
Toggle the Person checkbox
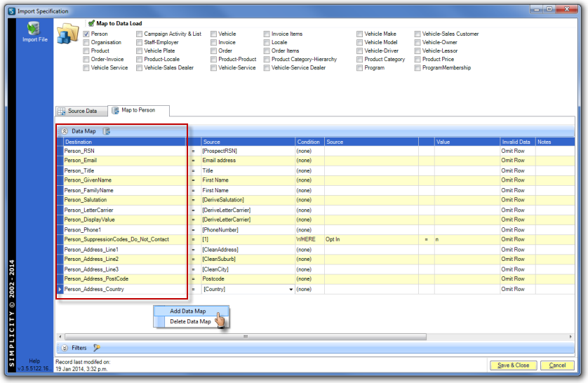[86, 34]
